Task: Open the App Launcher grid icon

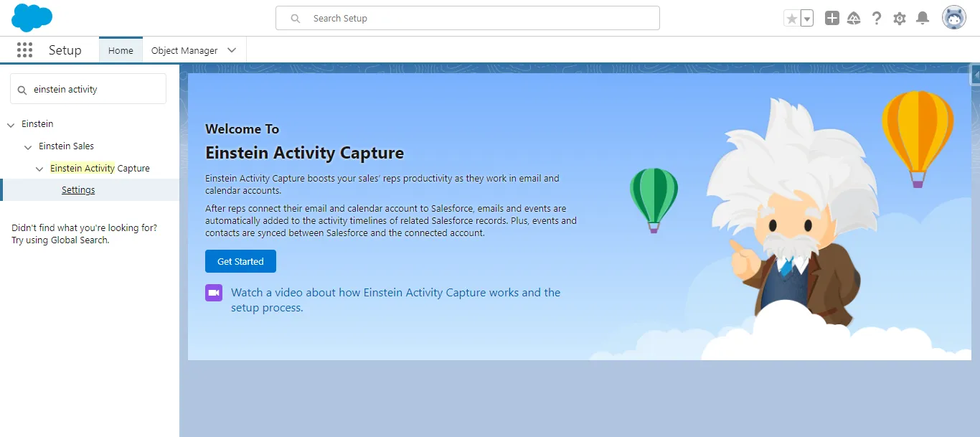Action: (24, 50)
